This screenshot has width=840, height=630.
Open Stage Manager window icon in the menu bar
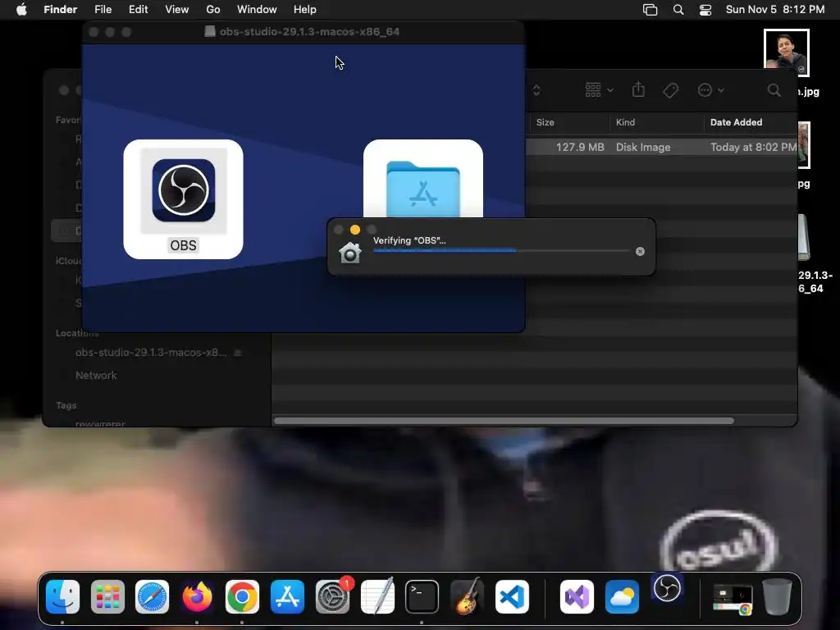650,10
